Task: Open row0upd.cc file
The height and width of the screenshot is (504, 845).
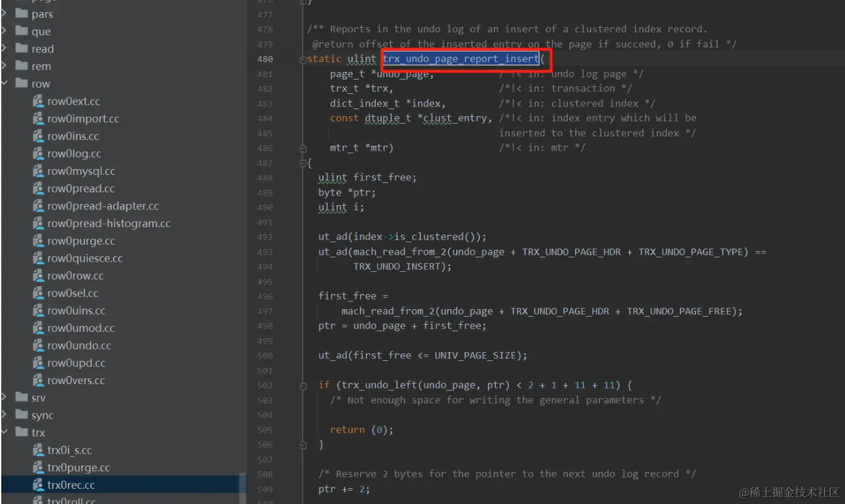Action: (x=76, y=363)
